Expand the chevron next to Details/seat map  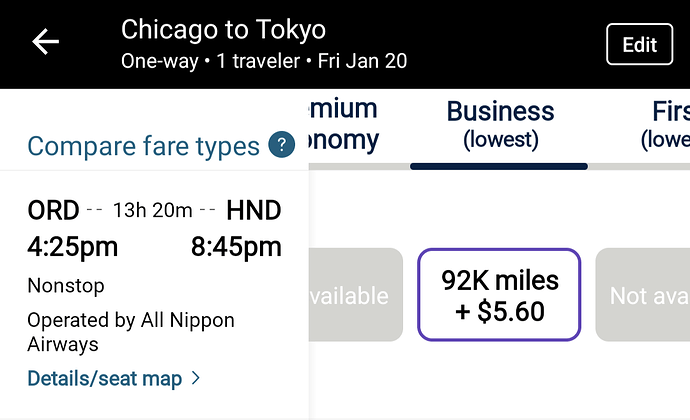196,378
